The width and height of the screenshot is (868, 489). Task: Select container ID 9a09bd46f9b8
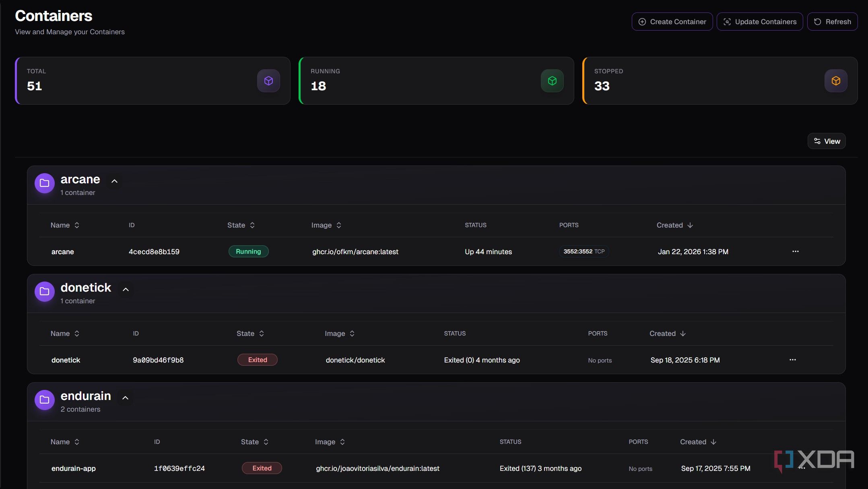point(158,360)
